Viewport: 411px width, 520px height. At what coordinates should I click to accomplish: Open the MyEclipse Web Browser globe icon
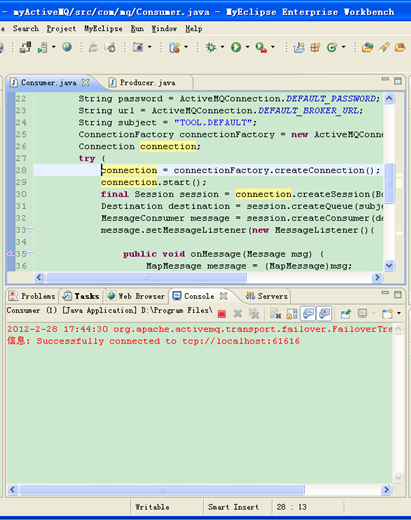tap(67, 47)
